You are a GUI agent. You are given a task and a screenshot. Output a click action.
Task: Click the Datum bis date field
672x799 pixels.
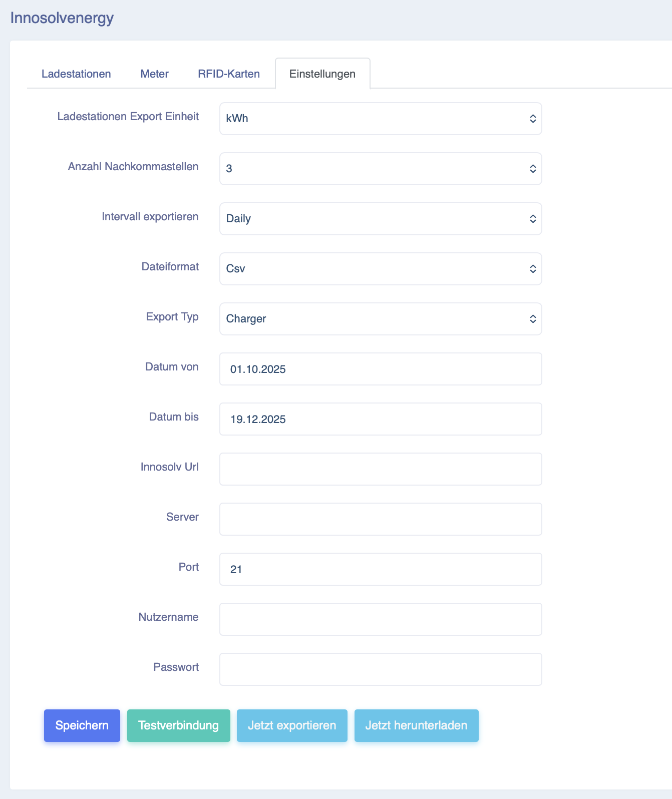[380, 419]
